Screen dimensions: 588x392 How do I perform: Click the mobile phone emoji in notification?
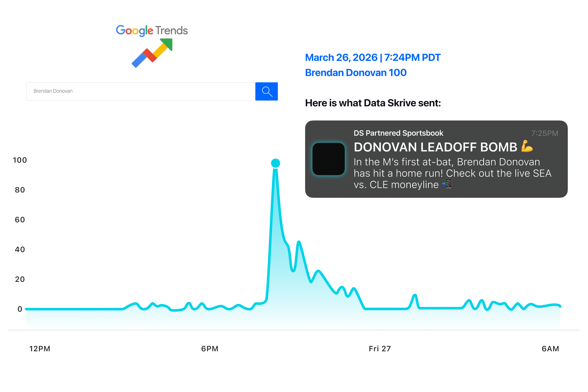[x=447, y=184]
